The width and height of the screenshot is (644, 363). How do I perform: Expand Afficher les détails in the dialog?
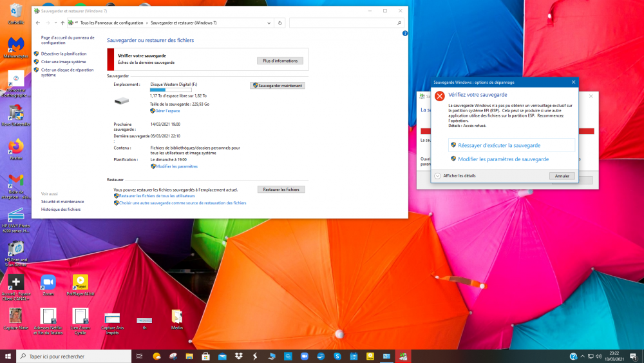click(438, 175)
